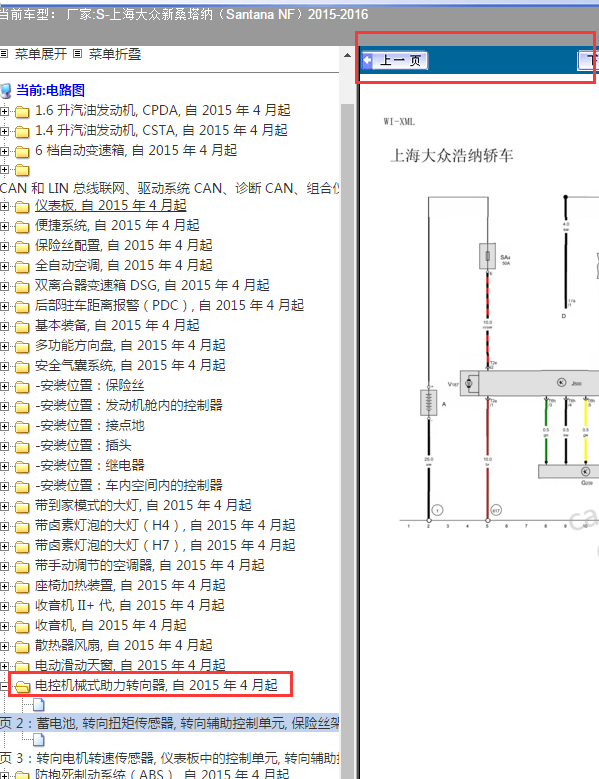The width and height of the screenshot is (599, 779).
Task: Click the folder icon for 安装位置：继电器
Action: click(x=22, y=466)
